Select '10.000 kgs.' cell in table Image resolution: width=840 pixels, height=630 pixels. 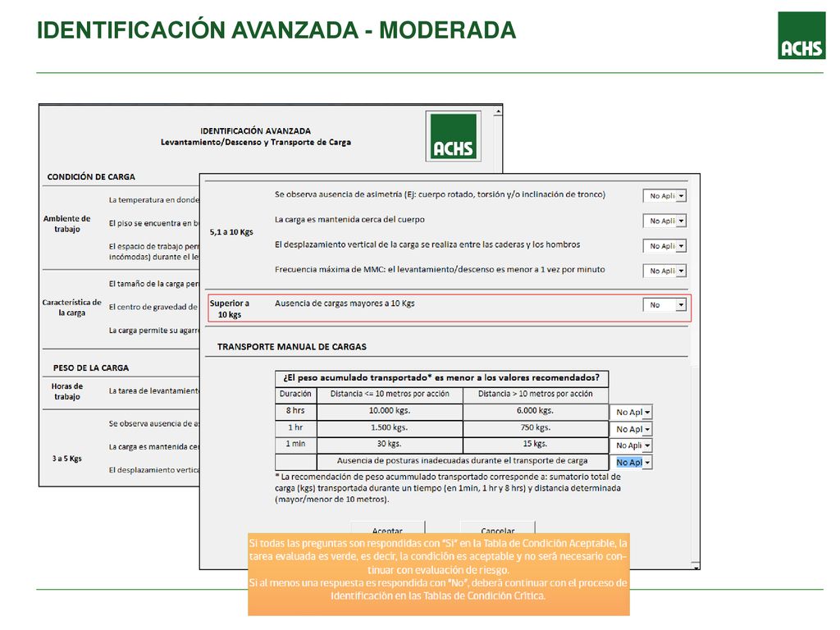(x=390, y=411)
